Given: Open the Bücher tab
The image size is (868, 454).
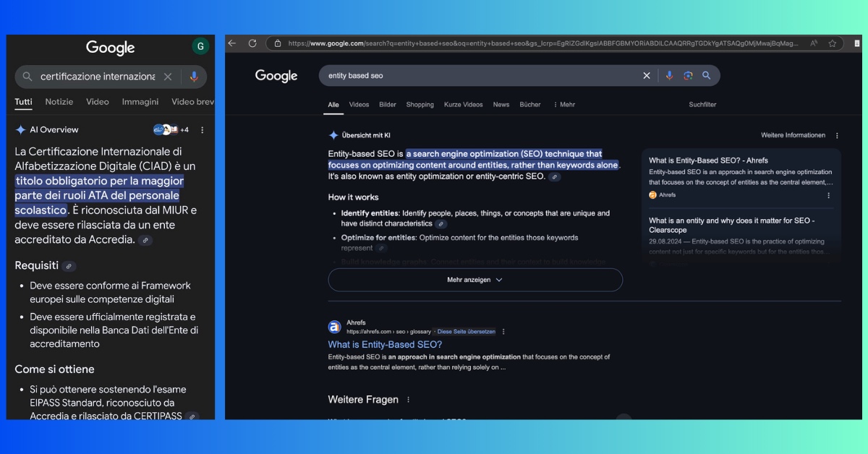Looking at the screenshot, I should (x=530, y=105).
